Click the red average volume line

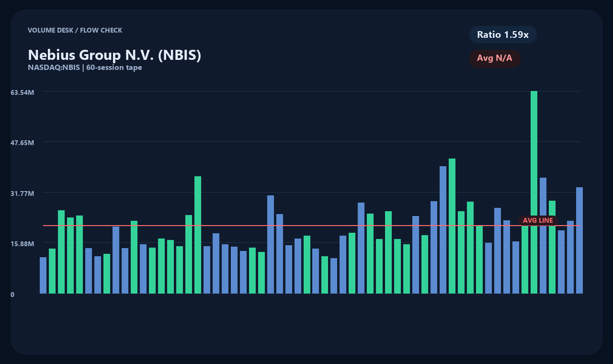tap(311, 225)
